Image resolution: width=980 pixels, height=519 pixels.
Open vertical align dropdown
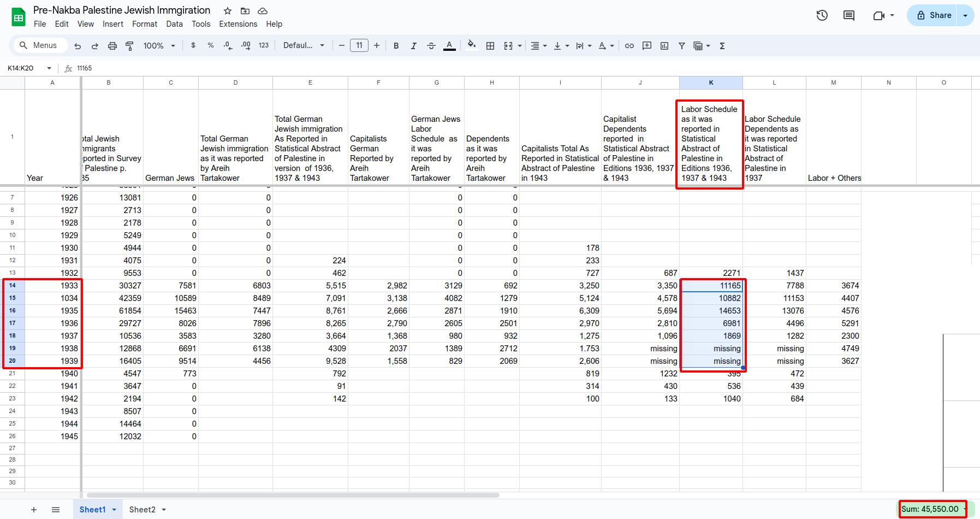561,46
